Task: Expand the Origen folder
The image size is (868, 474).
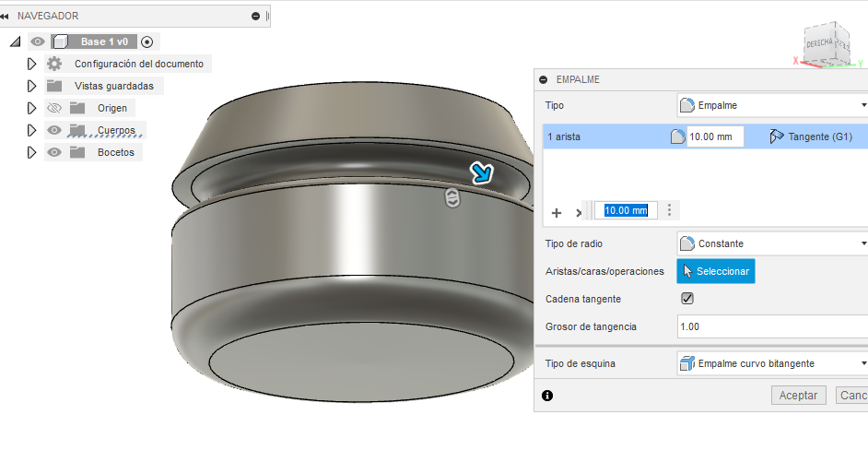Action: [x=31, y=108]
